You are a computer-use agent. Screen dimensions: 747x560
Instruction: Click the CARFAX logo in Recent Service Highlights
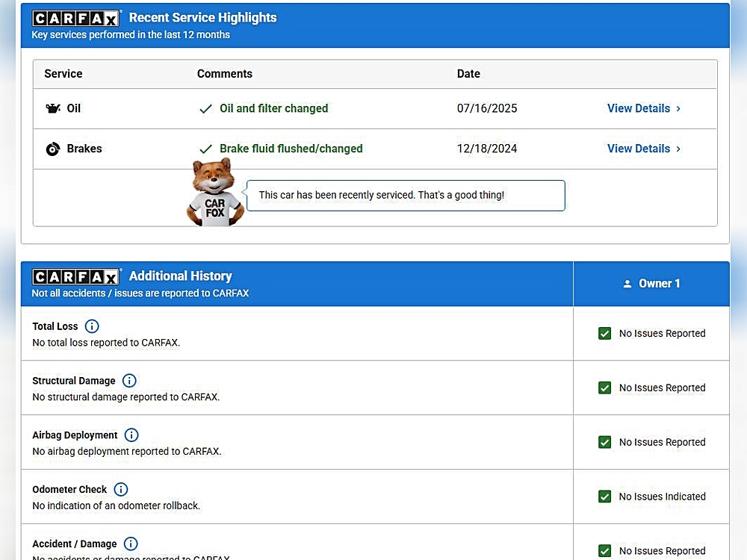pos(76,18)
